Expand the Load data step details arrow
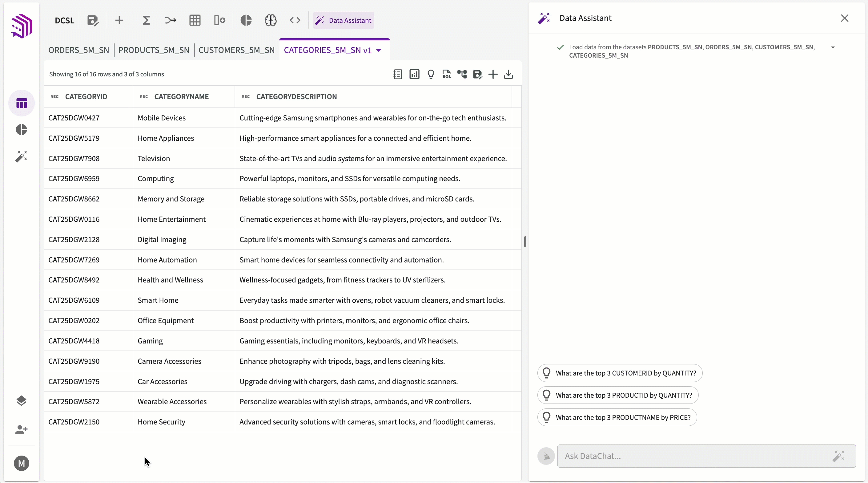Screen dimensions: 868x483 click(833, 47)
